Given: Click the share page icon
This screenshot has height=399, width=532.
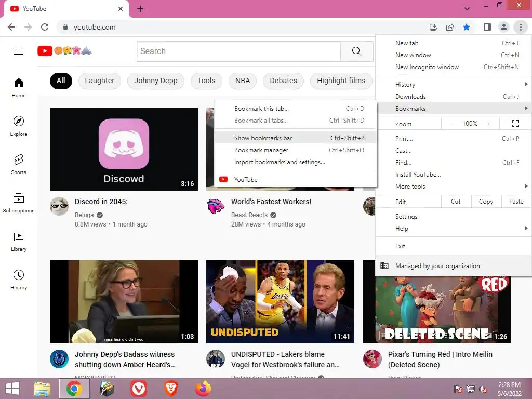Looking at the screenshot, I should [450, 27].
